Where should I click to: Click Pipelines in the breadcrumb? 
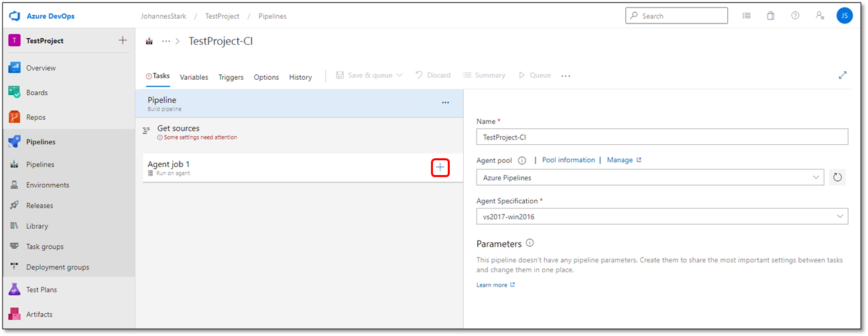click(x=272, y=16)
